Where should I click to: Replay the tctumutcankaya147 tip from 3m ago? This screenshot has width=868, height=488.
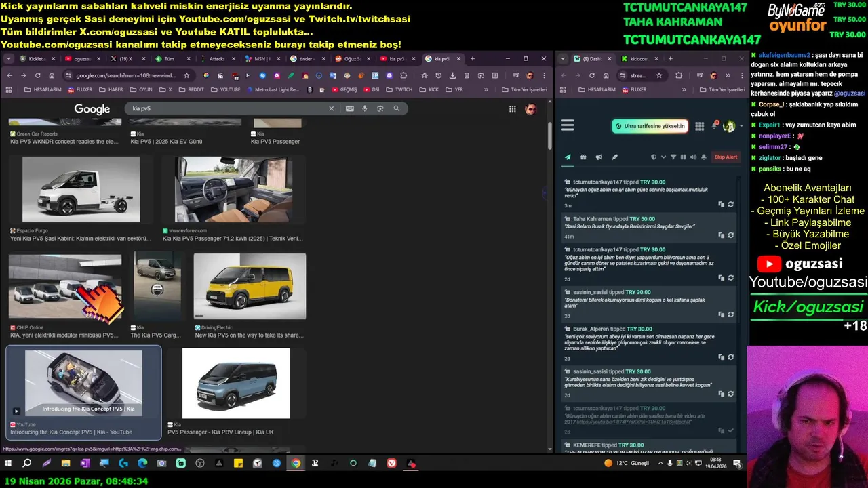tap(730, 204)
